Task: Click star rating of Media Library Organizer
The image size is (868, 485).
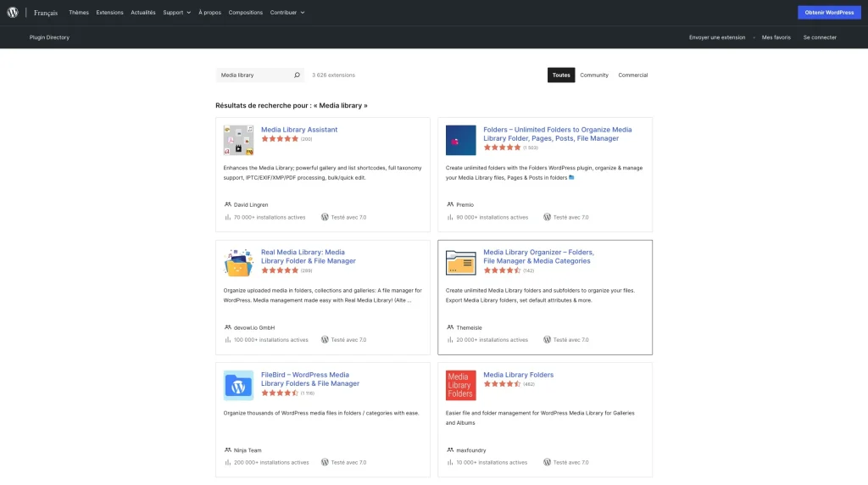Action: click(502, 270)
